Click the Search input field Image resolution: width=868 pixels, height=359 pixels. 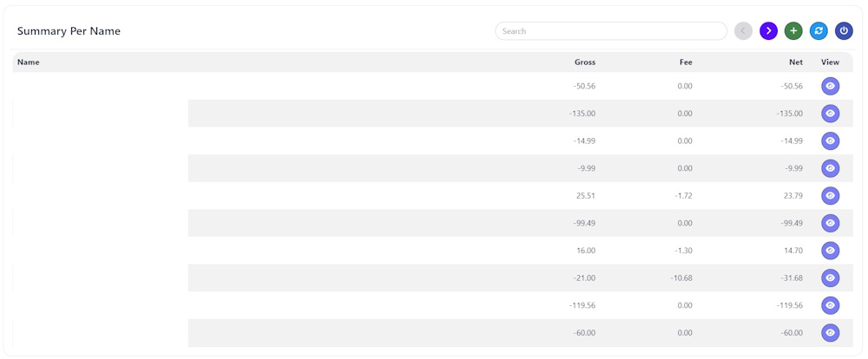610,31
